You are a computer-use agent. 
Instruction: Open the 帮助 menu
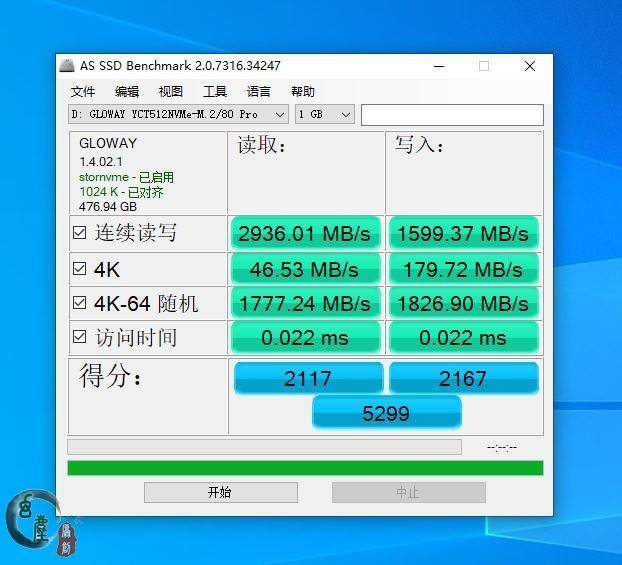pyautogui.click(x=303, y=92)
